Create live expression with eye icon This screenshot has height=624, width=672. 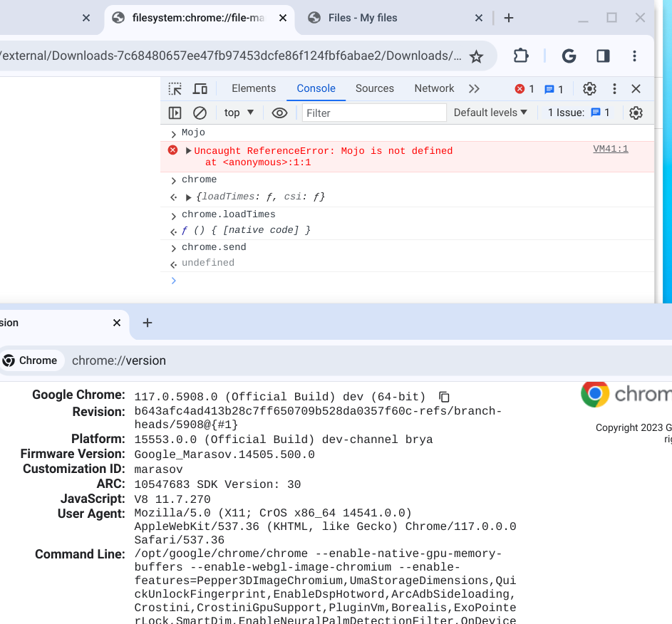[279, 113]
